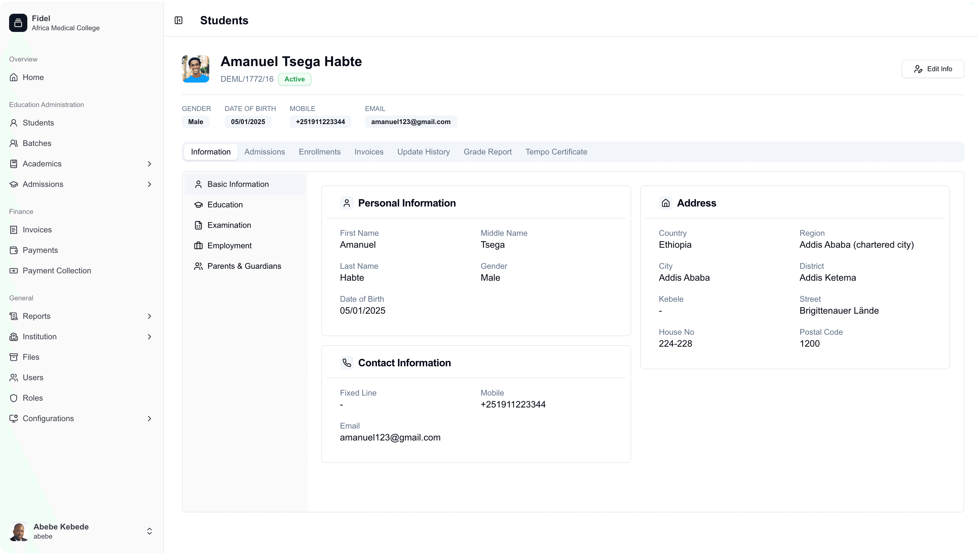Open the Fidel Africa Medical College logo
This screenshot has width=980, height=554.
18,23
